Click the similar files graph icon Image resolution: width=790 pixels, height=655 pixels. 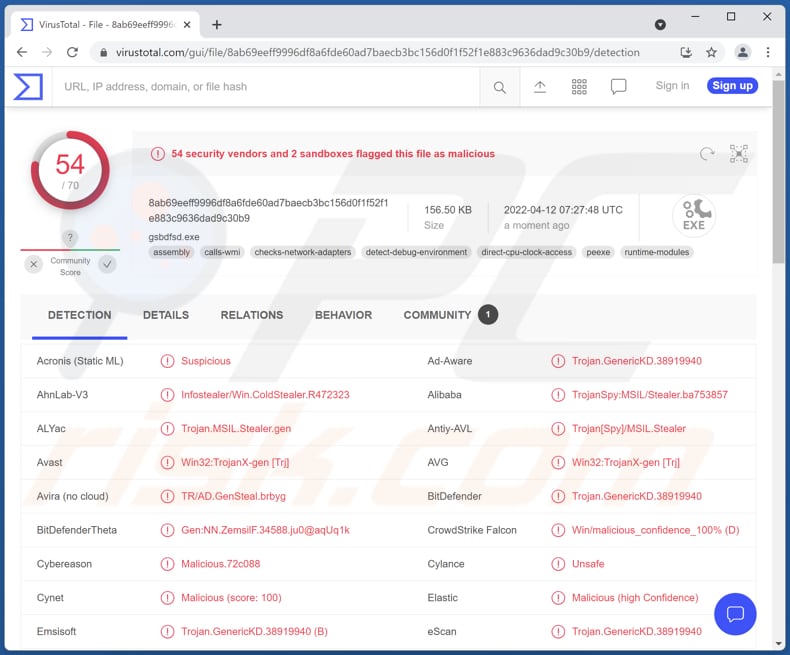point(738,153)
